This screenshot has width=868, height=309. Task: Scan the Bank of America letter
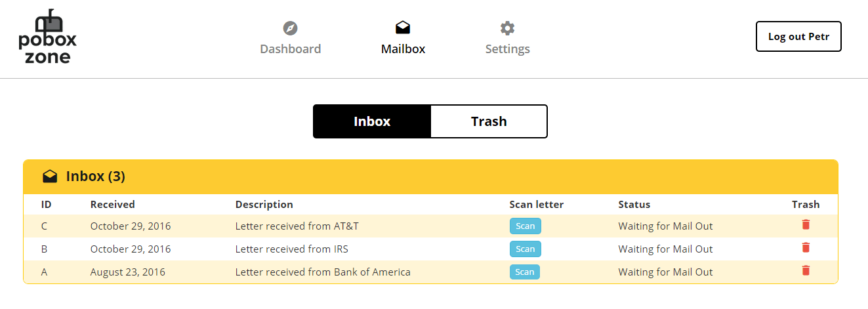tap(525, 272)
